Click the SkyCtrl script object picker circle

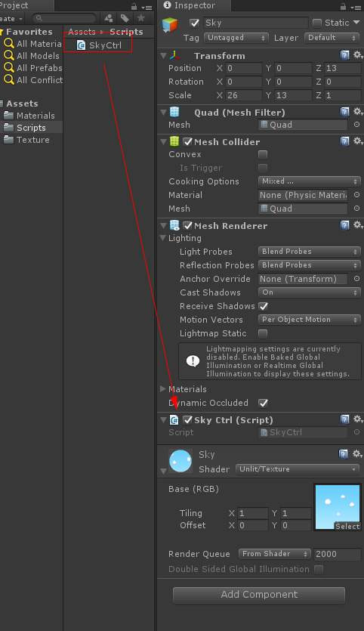[356, 432]
